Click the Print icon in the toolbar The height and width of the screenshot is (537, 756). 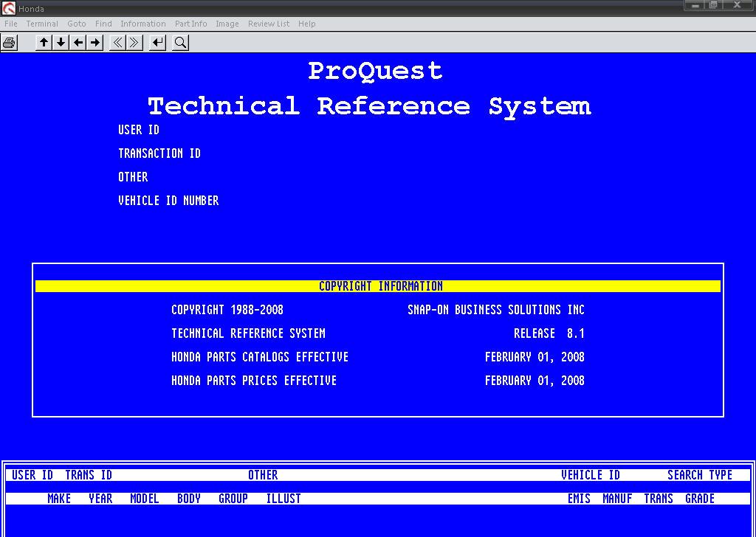tap(9, 43)
